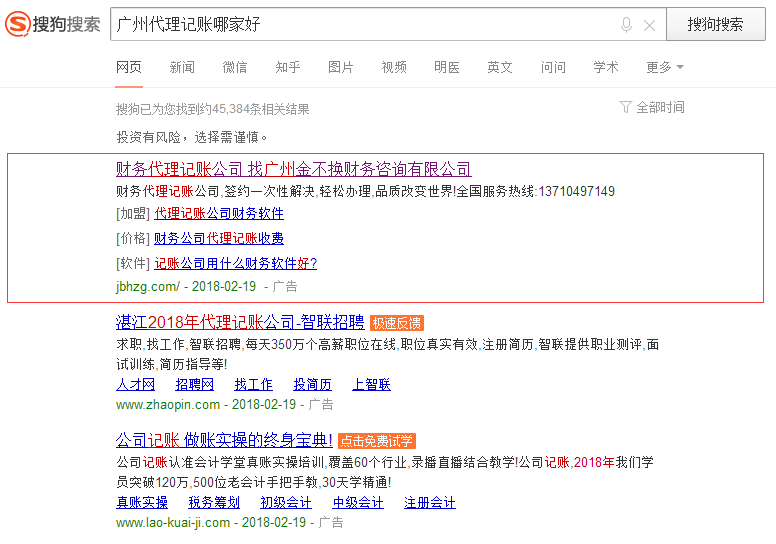The height and width of the screenshot is (544, 776).
Task: Select the 图片 tab
Action: [x=341, y=67]
